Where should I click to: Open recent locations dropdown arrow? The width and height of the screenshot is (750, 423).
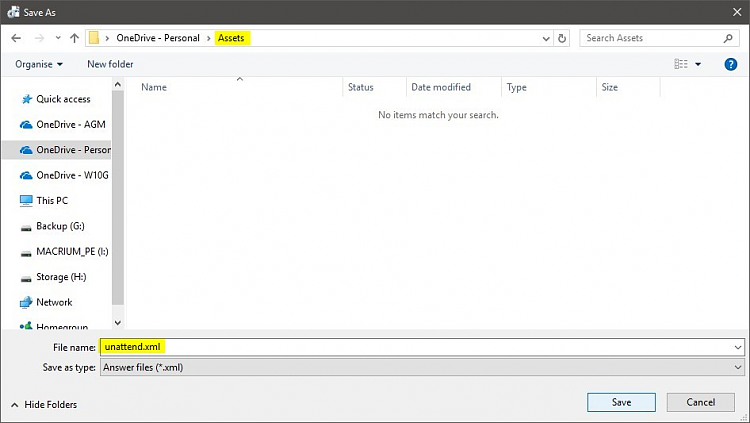pyautogui.click(x=58, y=38)
